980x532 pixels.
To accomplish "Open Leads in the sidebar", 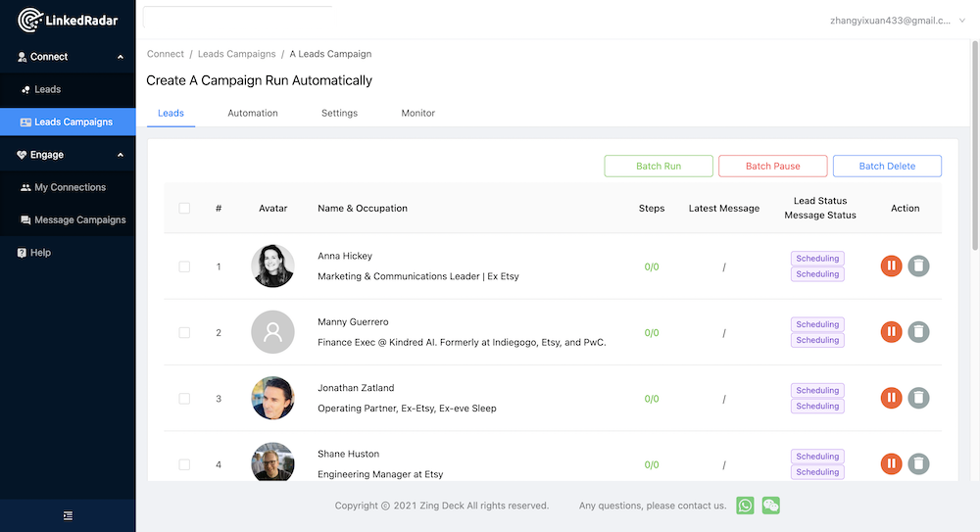I will pos(68,89).
